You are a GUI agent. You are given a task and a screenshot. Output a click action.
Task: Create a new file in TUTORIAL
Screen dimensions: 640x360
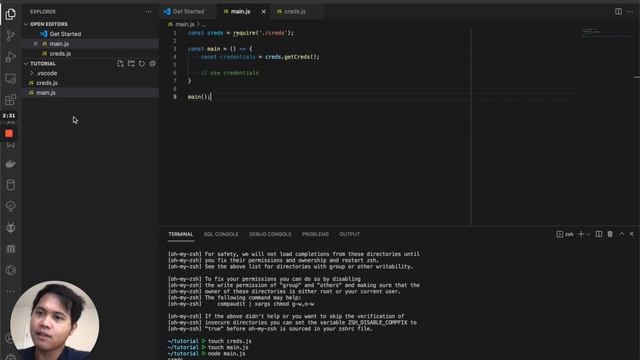120,64
